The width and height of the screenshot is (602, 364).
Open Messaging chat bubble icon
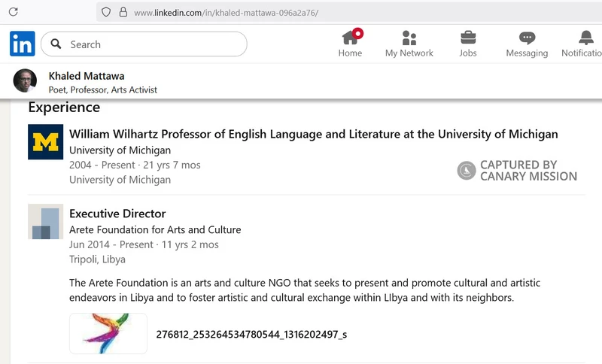pyautogui.click(x=527, y=38)
